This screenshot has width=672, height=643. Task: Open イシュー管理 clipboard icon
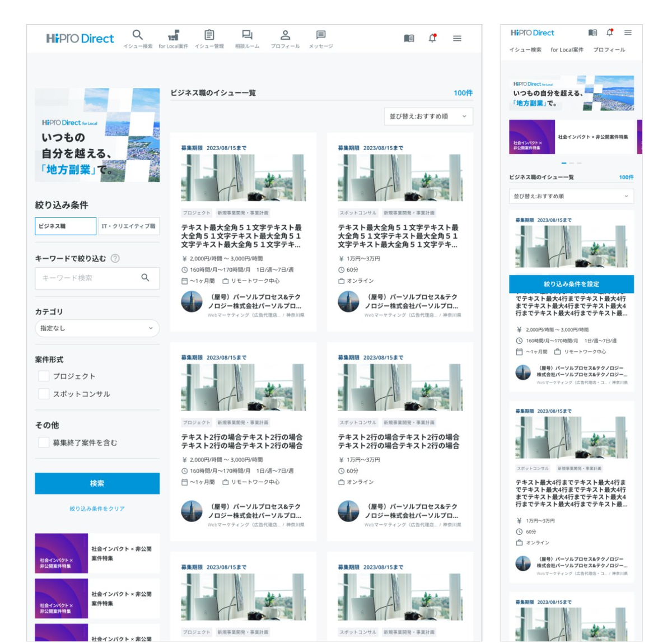[209, 35]
